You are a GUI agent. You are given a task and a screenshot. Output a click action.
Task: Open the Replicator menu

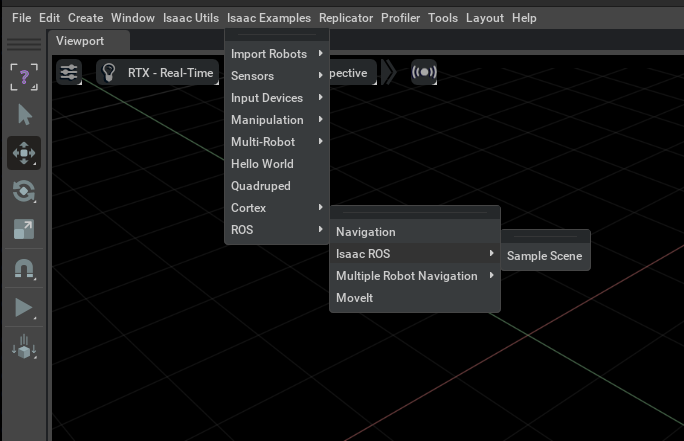346,18
